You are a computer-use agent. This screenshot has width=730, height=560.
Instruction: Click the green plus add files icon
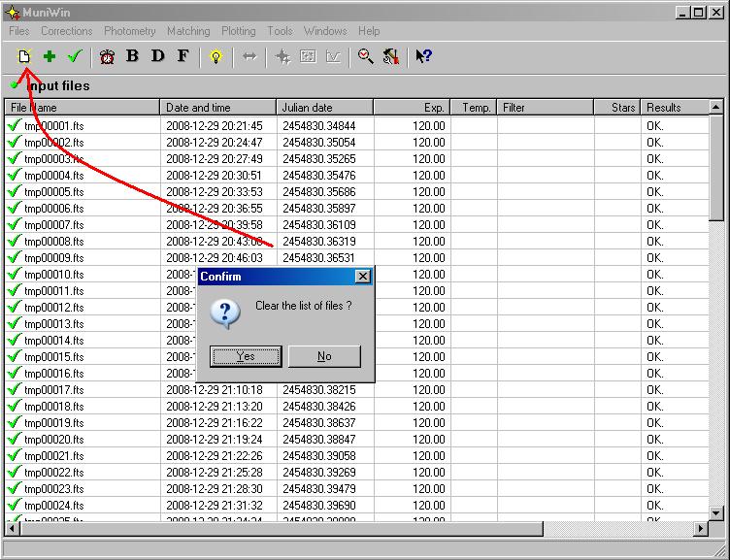(50, 56)
